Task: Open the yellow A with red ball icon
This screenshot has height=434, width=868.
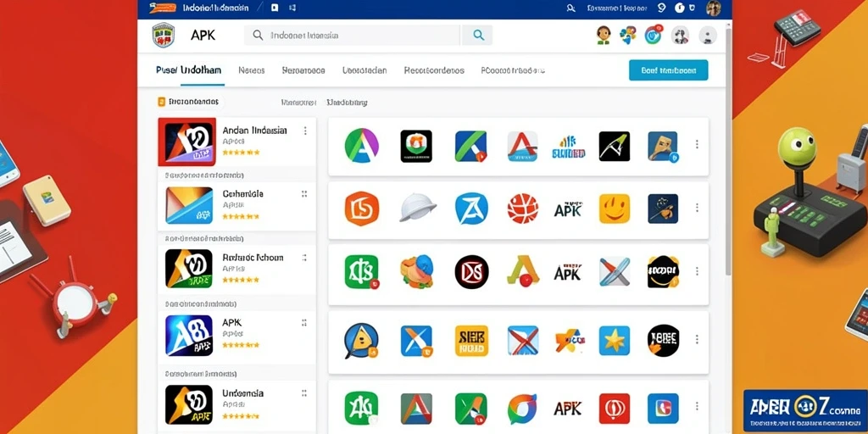Action: click(x=522, y=271)
